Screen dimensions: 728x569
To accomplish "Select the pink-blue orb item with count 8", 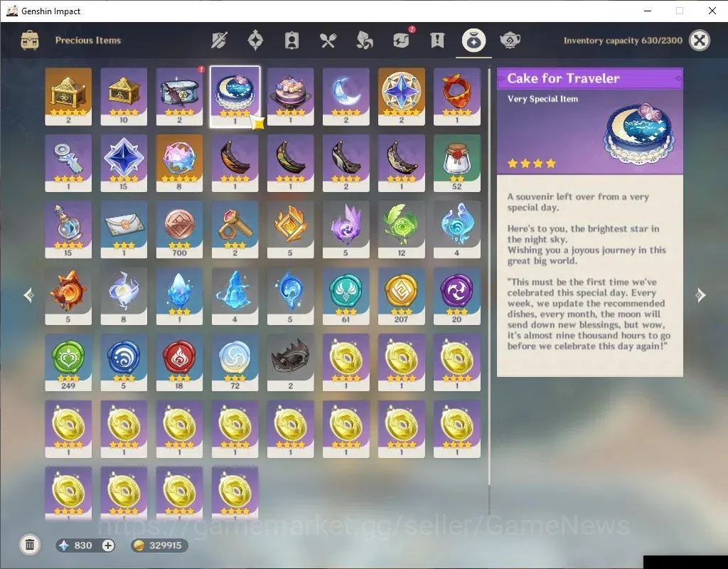I will tap(179, 163).
